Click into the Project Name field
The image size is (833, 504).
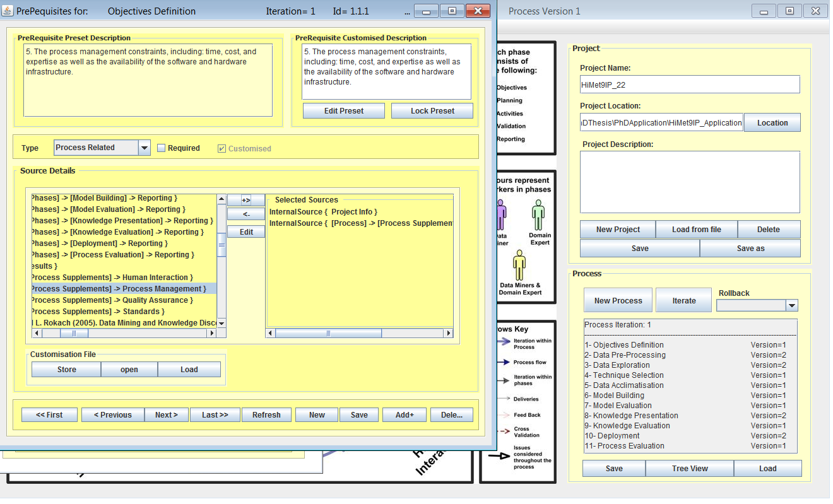coord(689,85)
